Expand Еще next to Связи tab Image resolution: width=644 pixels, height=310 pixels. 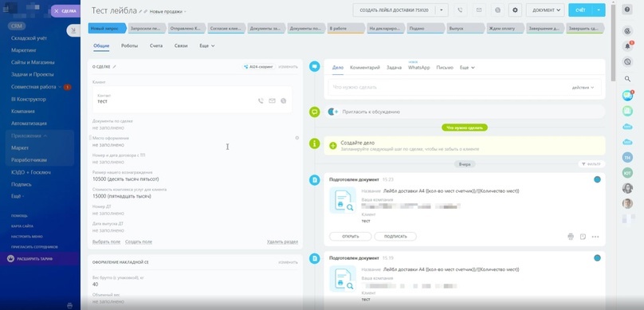click(207, 45)
